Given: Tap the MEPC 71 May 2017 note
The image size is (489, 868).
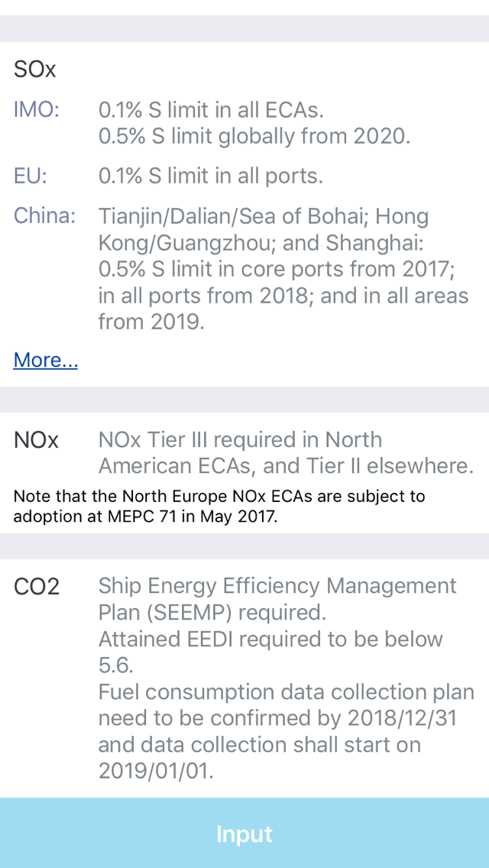Looking at the screenshot, I should tap(219, 507).
